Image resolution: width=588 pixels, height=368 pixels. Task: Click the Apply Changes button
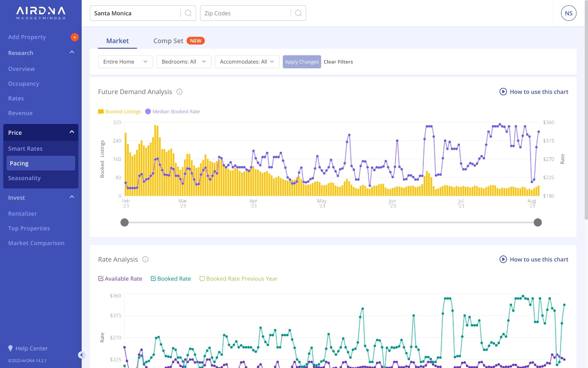point(302,61)
